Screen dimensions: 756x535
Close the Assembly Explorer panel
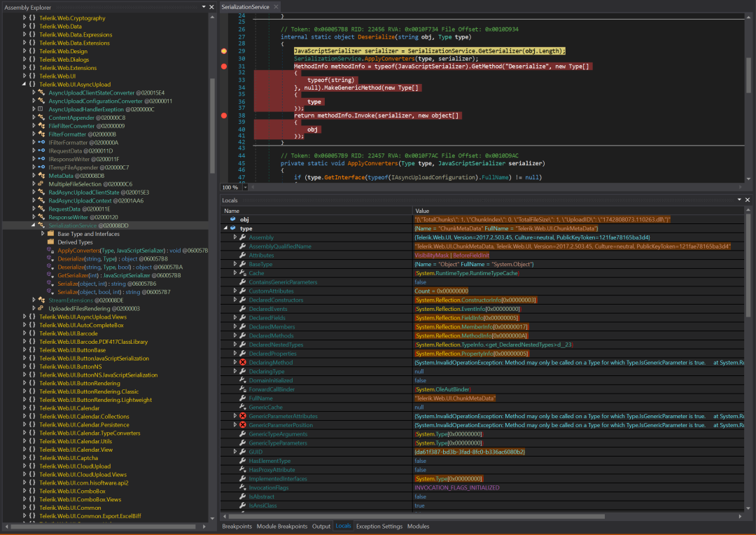click(211, 7)
